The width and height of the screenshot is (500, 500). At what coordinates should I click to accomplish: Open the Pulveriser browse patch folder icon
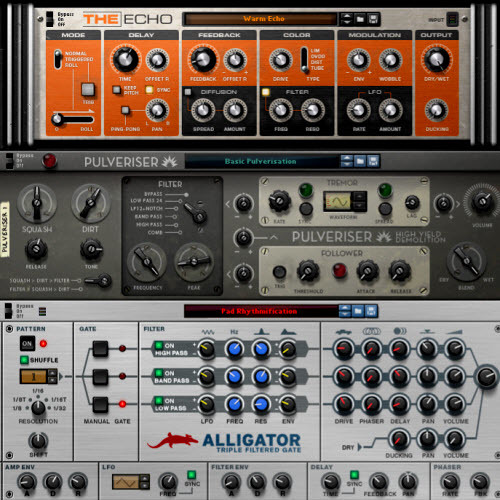pos(360,161)
